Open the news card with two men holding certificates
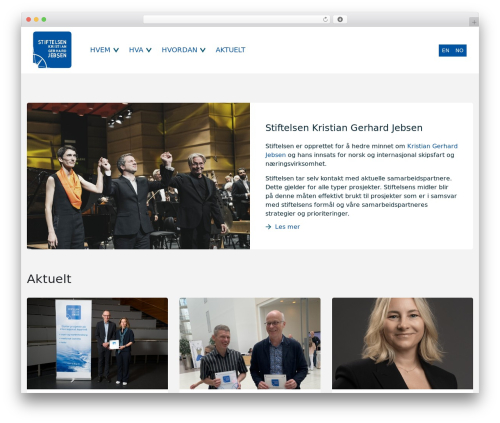 coord(250,343)
